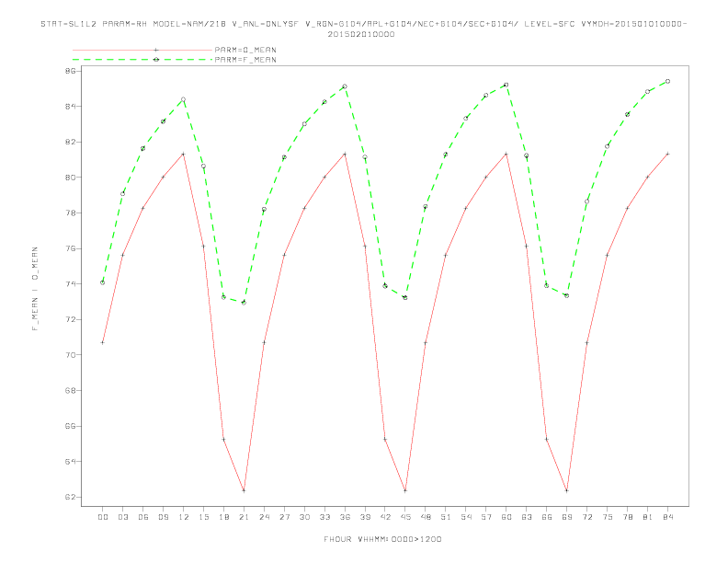728x563 pixels.
Task: Click x-axis forecast hour label 06
Action: tap(143, 517)
